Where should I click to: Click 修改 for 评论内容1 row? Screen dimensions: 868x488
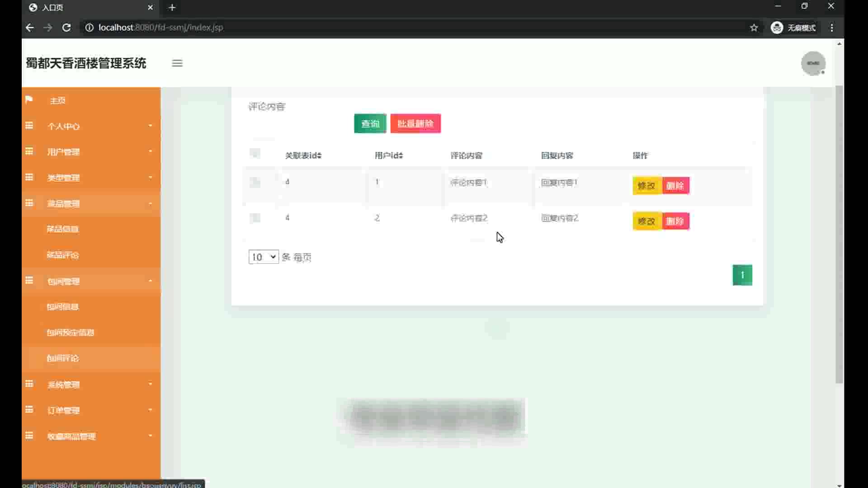click(647, 186)
